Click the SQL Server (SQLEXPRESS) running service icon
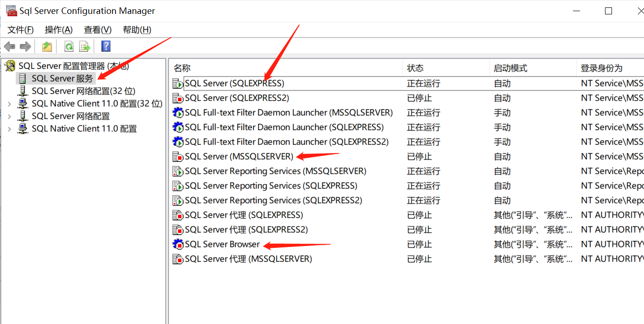The height and width of the screenshot is (324, 644). point(178,84)
